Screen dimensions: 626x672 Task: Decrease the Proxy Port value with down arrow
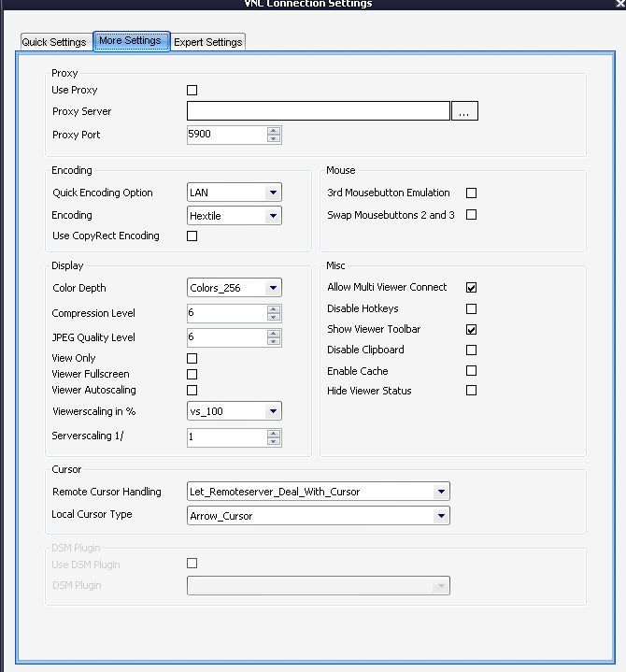274,138
